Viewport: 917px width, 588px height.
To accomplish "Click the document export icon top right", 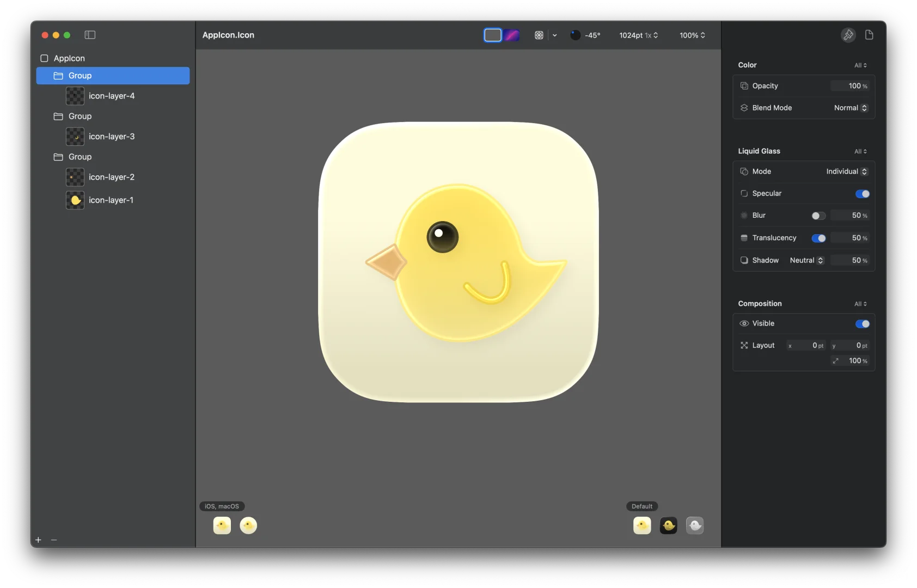I will (x=869, y=35).
